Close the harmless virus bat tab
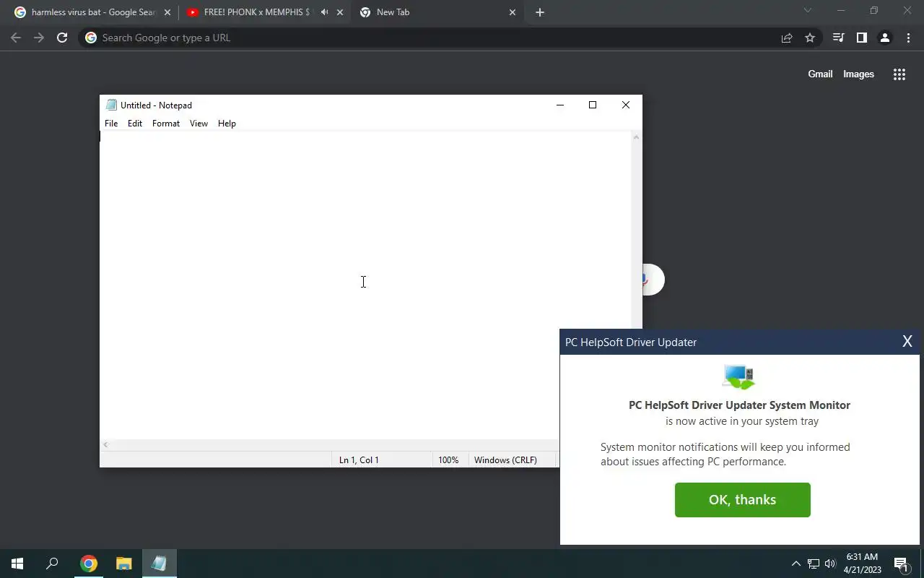 167,12
